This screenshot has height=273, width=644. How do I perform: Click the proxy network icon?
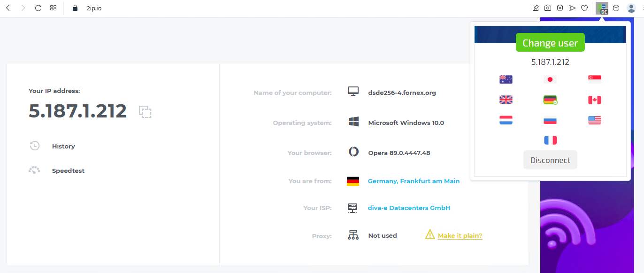tap(353, 235)
